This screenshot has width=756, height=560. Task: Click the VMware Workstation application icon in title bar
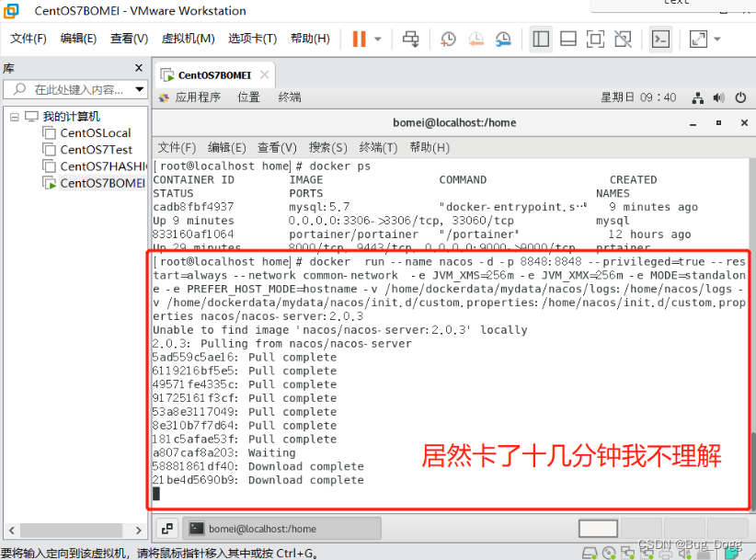11,11
